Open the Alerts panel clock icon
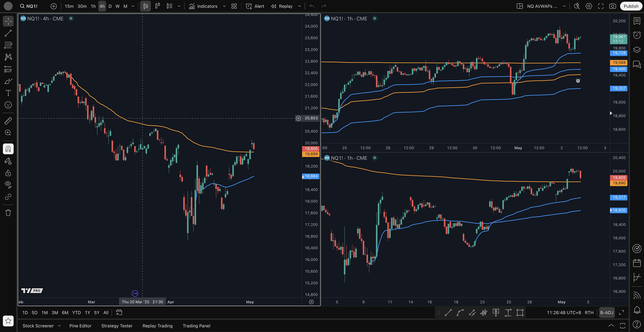Screen dimensions: 644x332 pyautogui.click(x=637, y=35)
